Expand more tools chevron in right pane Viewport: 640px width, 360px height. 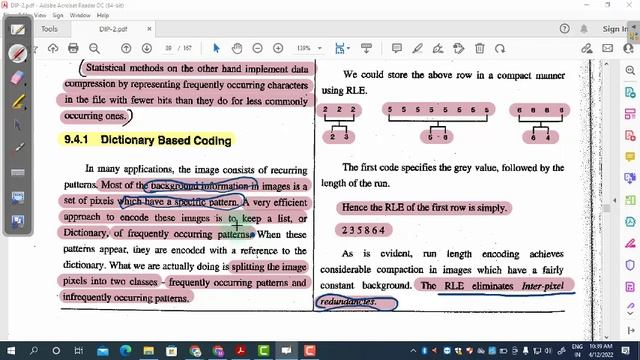click(x=630, y=313)
